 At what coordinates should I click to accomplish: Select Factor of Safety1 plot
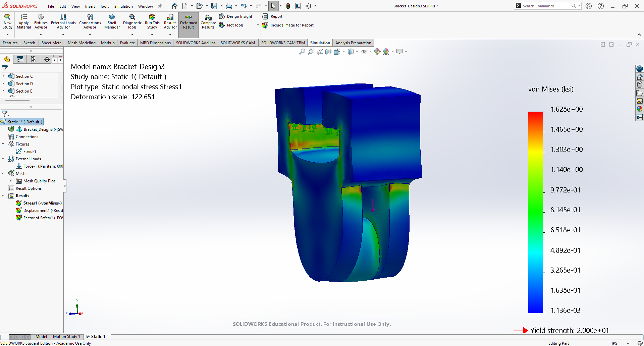tap(39, 218)
